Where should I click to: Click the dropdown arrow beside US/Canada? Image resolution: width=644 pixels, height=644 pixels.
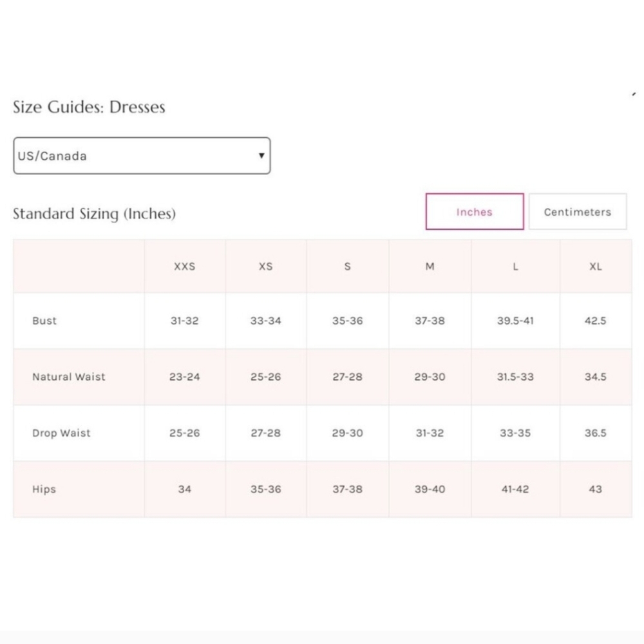tap(261, 156)
